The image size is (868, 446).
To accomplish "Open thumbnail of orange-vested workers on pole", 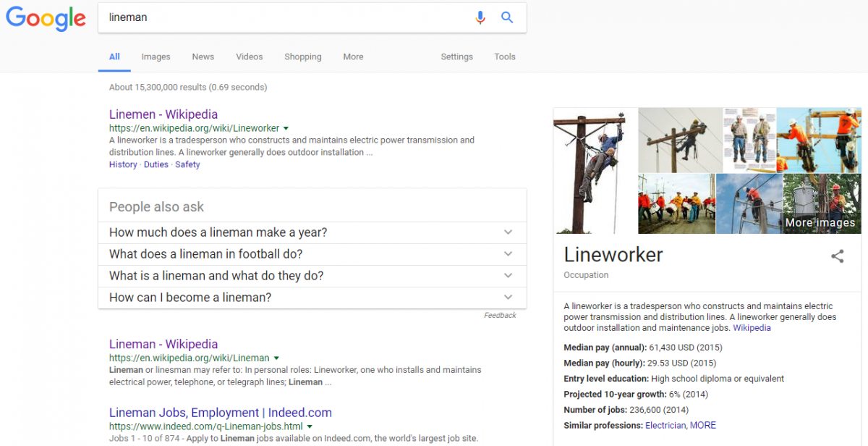I will 819,140.
